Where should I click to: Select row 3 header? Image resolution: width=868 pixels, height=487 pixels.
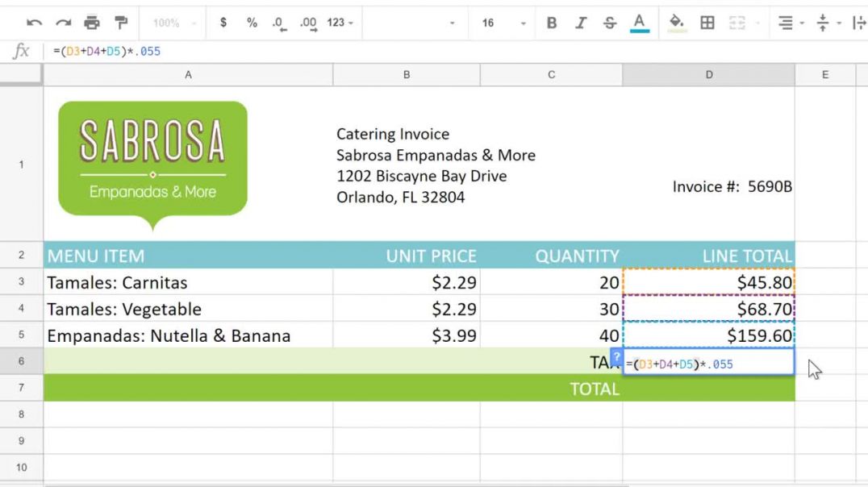pyautogui.click(x=21, y=281)
